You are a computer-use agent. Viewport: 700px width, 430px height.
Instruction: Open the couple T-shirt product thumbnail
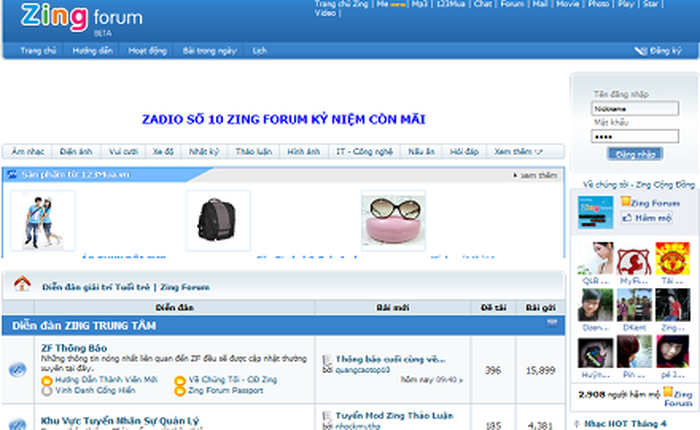43,220
